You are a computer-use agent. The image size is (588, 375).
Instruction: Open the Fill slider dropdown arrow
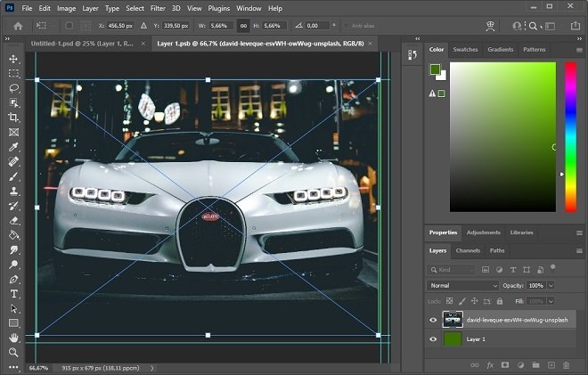pos(551,301)
